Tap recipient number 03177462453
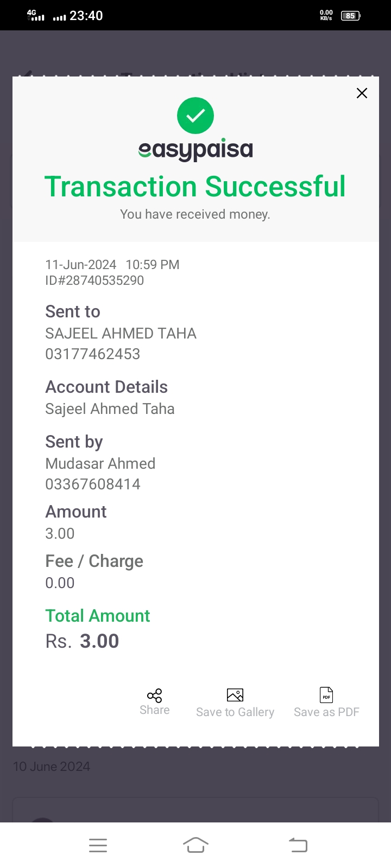The image size is (391, 868). pos(93,354)
